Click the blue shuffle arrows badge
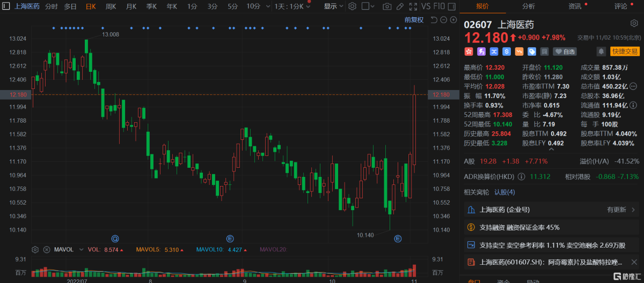Image resolution: width=644 pixels, height=283 pixels. pos(494,51)
